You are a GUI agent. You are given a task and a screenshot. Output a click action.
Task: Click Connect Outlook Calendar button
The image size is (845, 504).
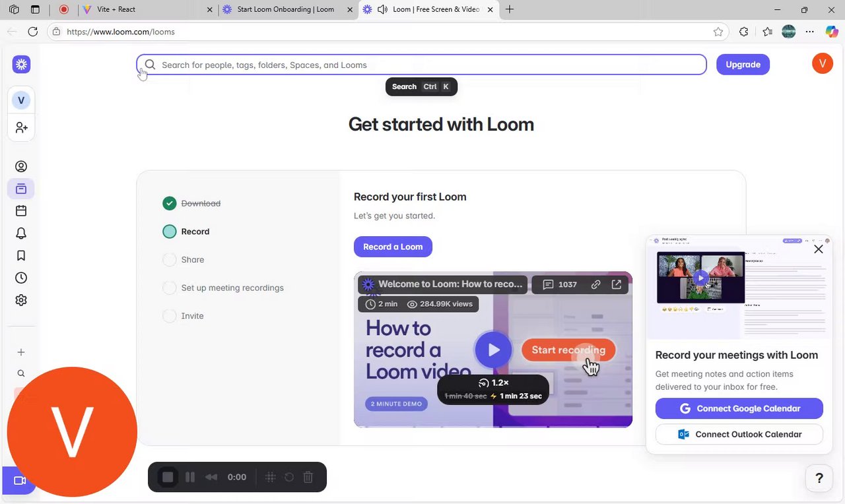(739, 434)
